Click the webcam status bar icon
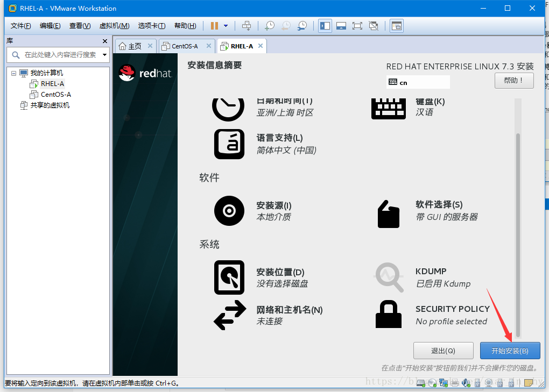Viewport: 549px width, 392px height. coord(489,383)
